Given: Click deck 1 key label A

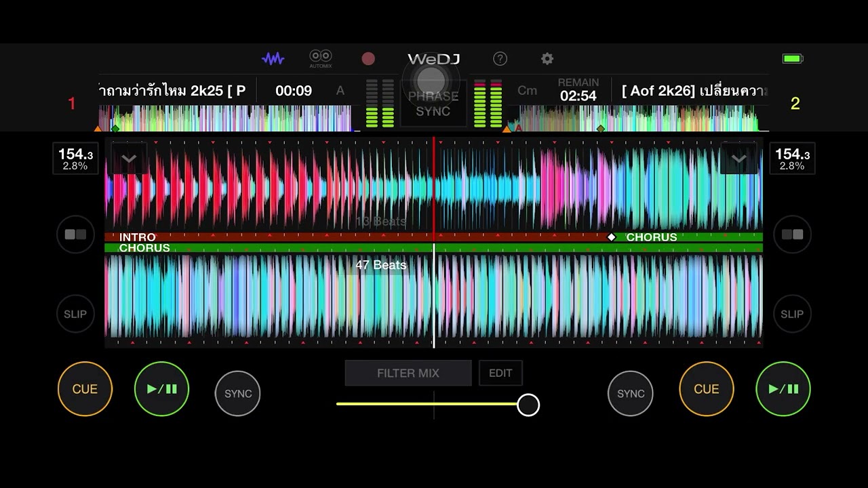Looking at the screenshot, I should (340, 91).
